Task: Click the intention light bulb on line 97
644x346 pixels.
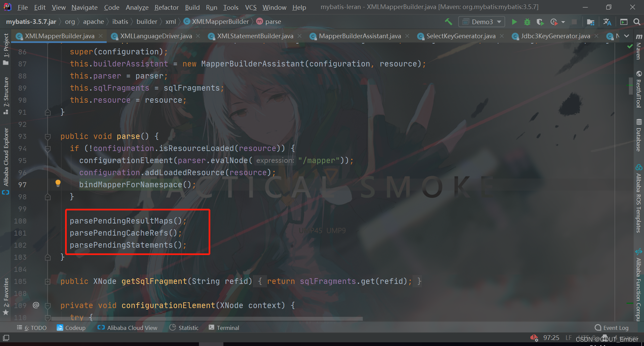Action: [x=58, y=183]
